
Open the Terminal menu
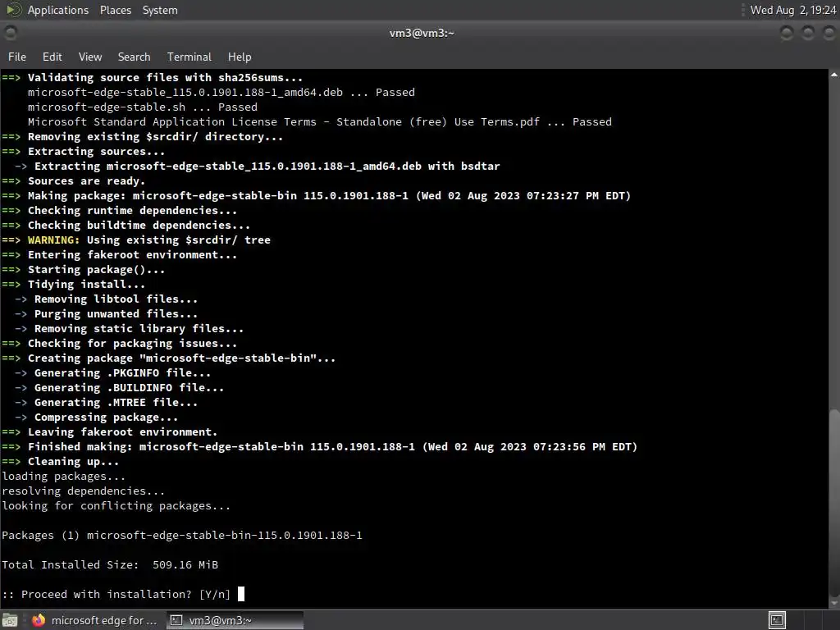[x=189, y=57]
